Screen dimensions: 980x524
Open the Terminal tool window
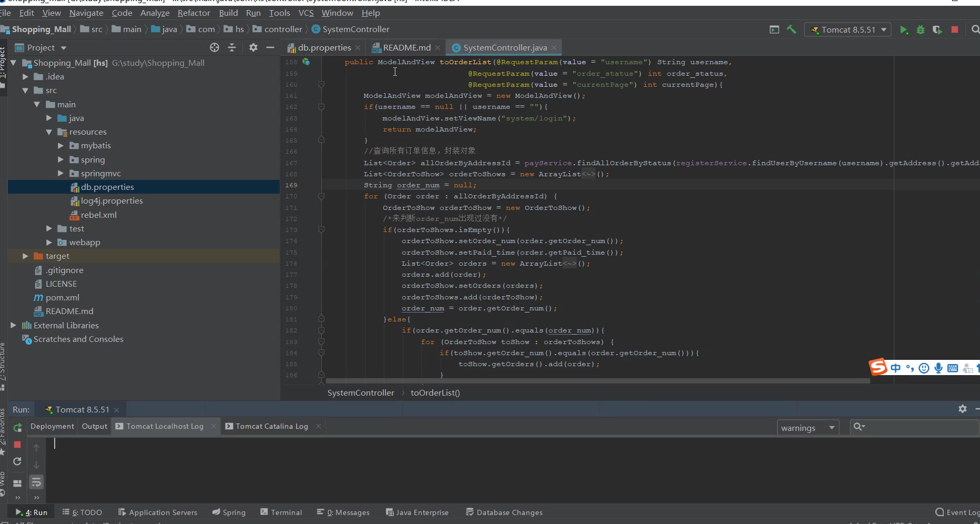coord(281,512)
